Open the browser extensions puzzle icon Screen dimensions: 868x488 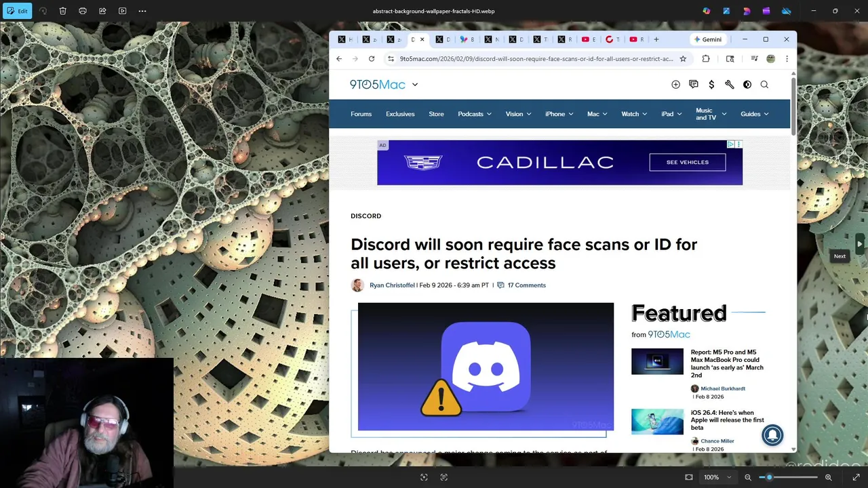[x=706, y=59]
